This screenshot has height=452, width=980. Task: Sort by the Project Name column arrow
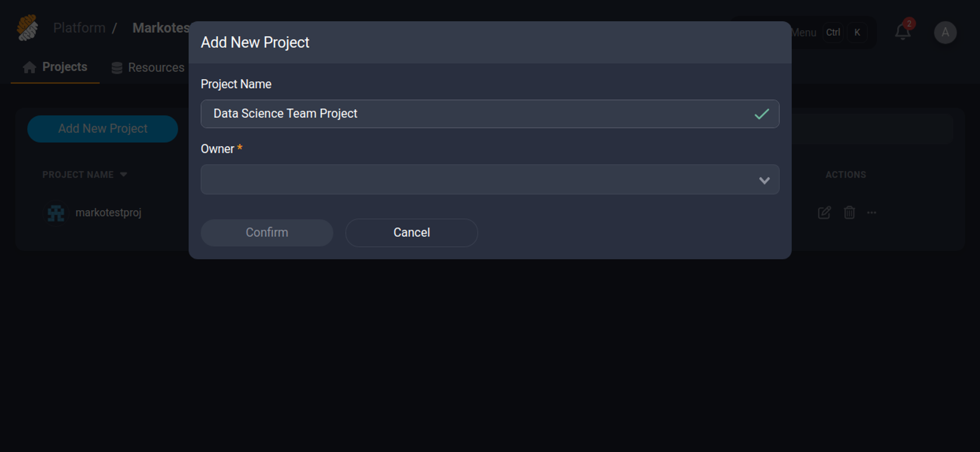[123, 175]
